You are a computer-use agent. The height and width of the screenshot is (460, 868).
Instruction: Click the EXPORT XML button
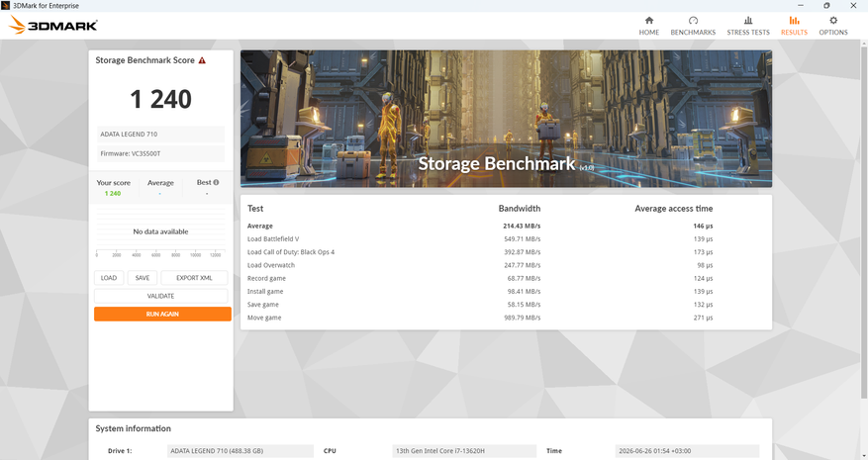coord(194,278)
